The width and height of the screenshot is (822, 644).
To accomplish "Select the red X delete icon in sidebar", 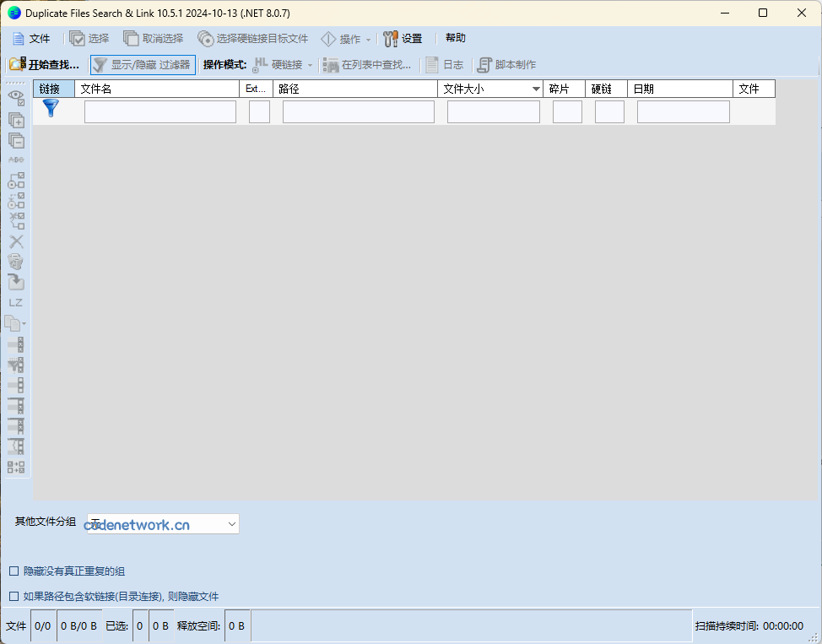I will pos(15,241).
